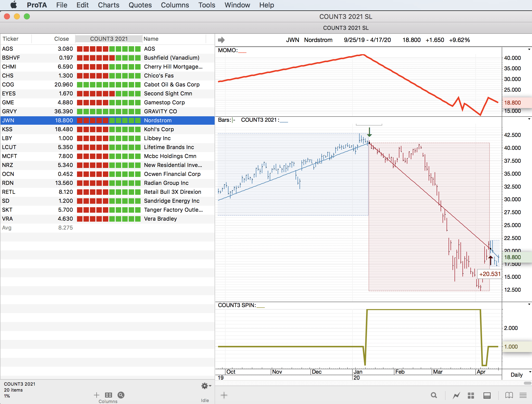This screenshot has width=532, height=404.
Task: Click the columns table icon
Action: click(109, 395)
